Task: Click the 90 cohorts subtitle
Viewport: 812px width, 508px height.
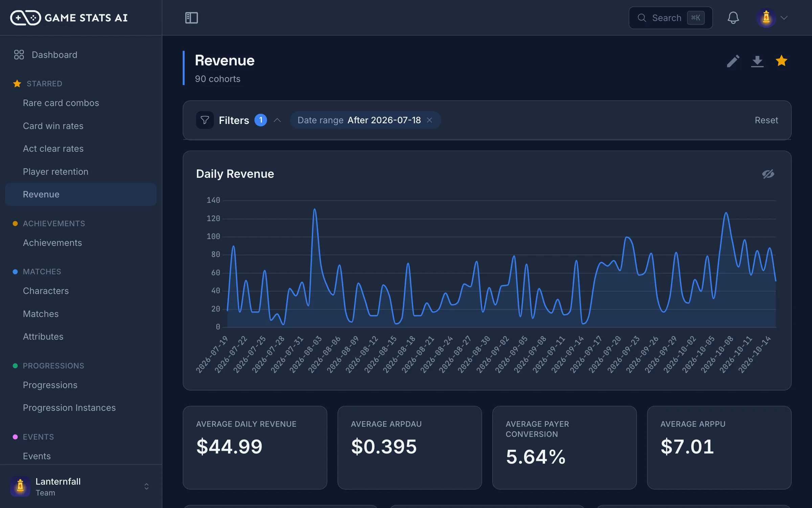Action: 218,79
